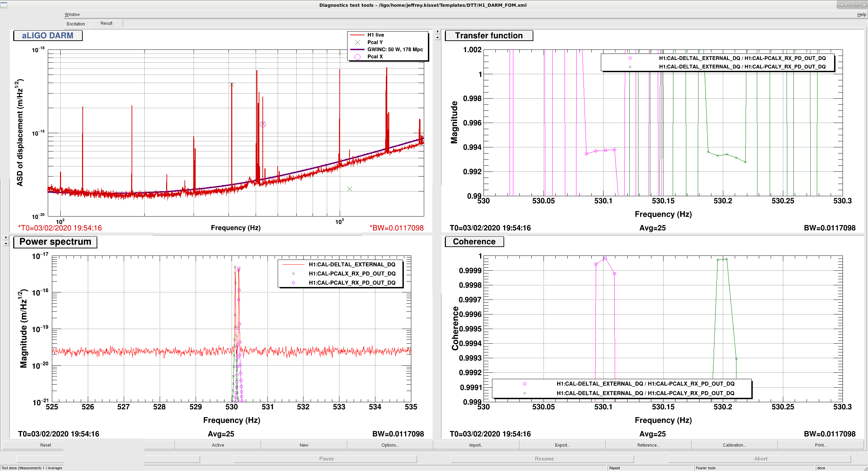Click the keep-above arrow icon in title bar
The width and height of the screenshot is (868, 471).
(x=842, y=5)
